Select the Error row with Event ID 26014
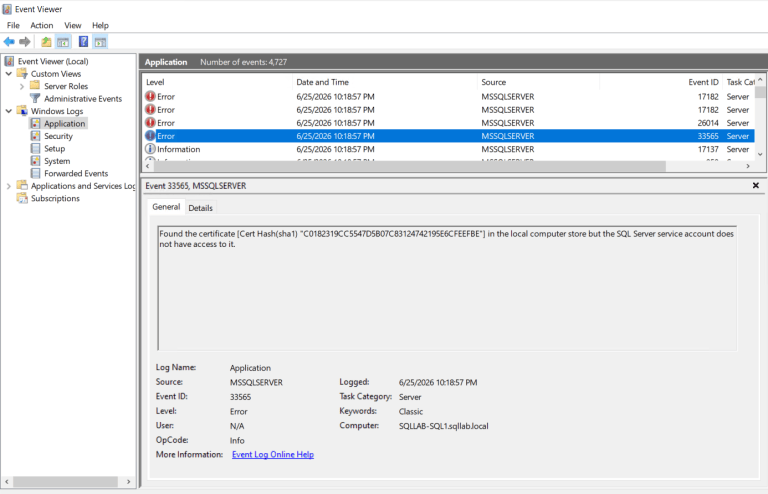The height and width of the screenshot is (494, 768). (449, 123)
